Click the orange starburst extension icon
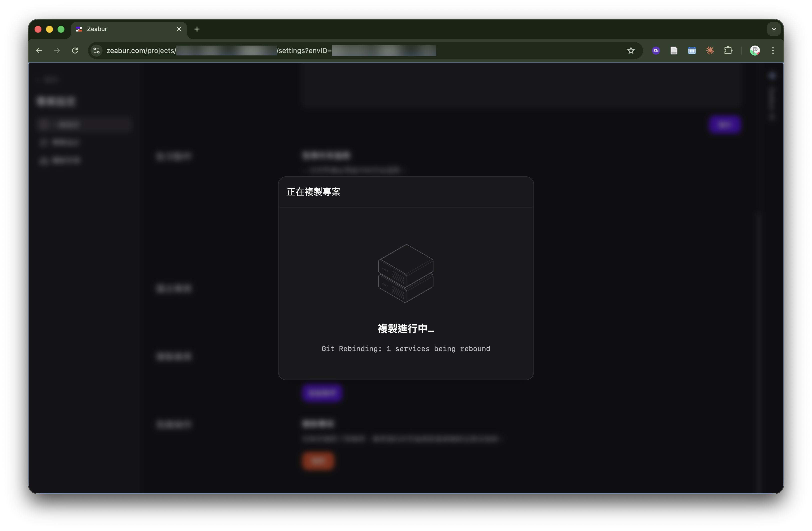Image resolution: width=812 pixels, height=531 pixels. click(710, 51)
